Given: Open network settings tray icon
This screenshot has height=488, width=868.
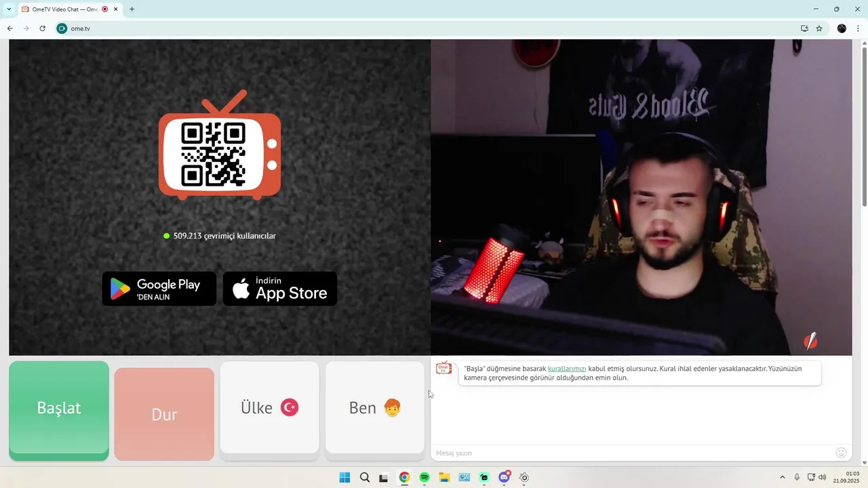Looking at the screenshot, I should point(811,477).
